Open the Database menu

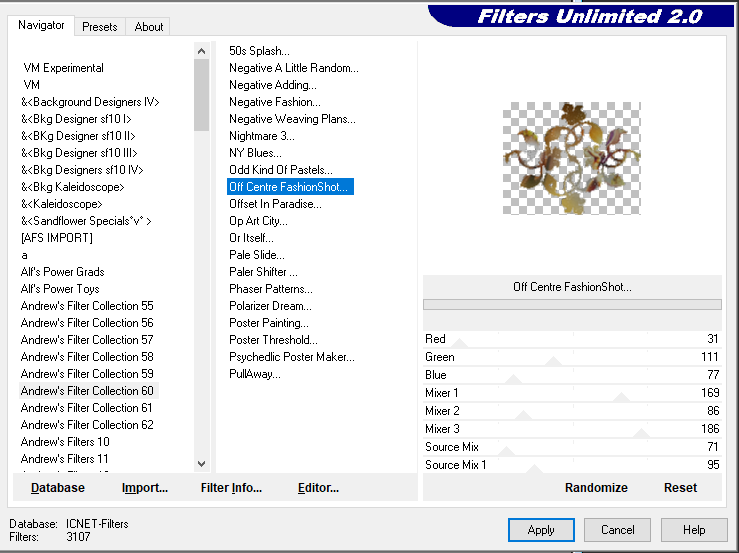[x=58, y=488]
